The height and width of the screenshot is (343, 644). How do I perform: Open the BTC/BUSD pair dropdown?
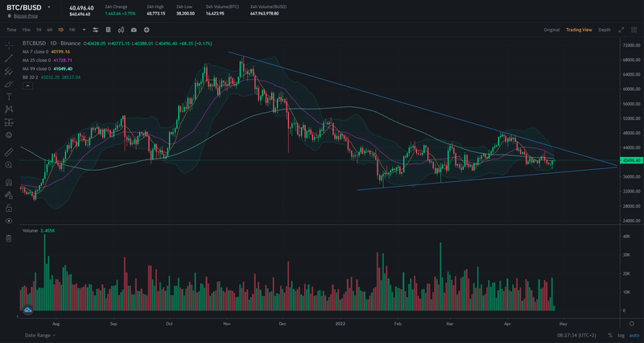49,7
